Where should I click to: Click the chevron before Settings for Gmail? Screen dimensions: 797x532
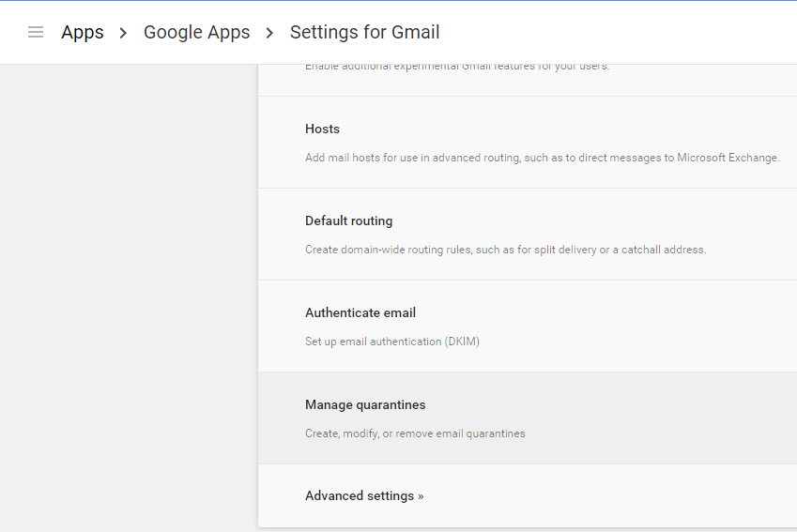pos(269,33)
